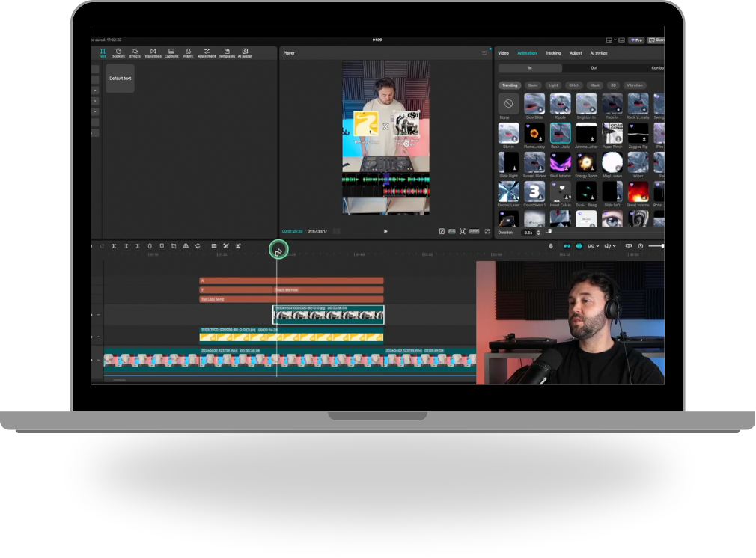The image size is (756, 558).
Task: Switch to the AI stylize tab
Action: [599, 53]
